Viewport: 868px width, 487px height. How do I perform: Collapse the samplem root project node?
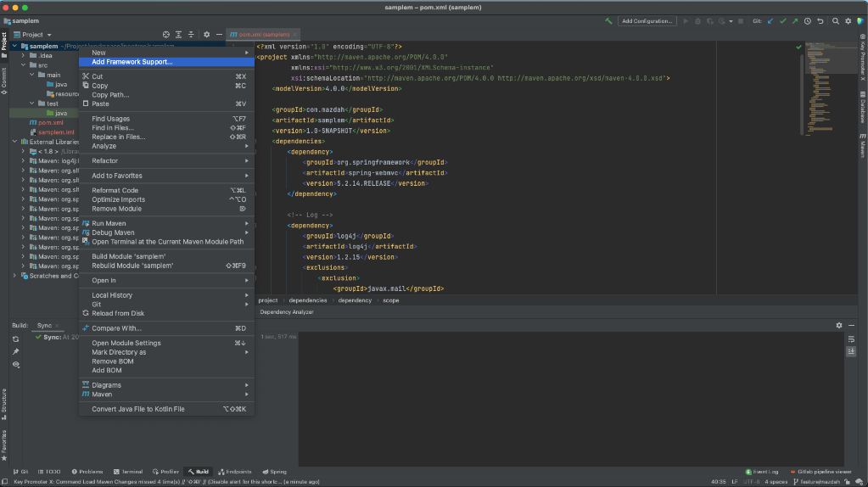[15, 46]
